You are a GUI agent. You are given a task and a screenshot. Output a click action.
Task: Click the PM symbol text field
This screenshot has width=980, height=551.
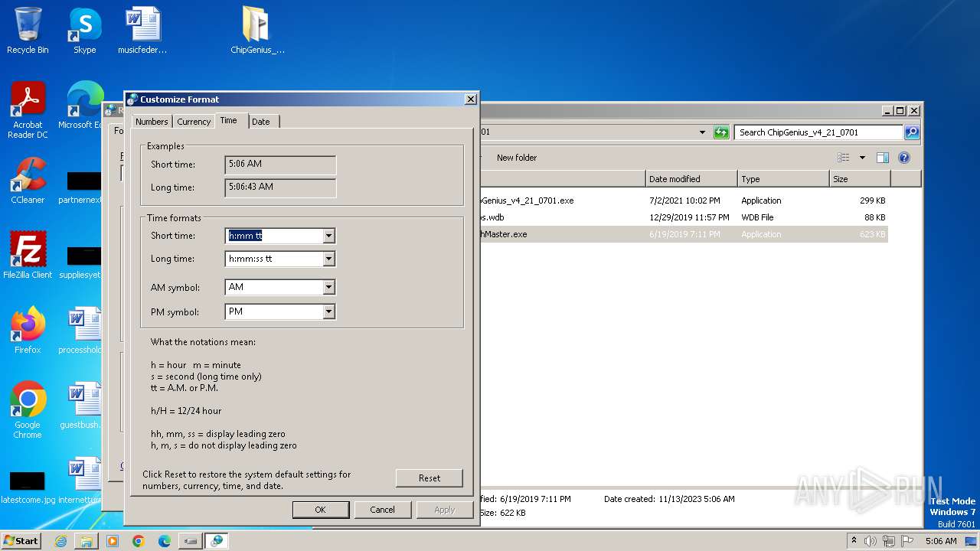274,311
